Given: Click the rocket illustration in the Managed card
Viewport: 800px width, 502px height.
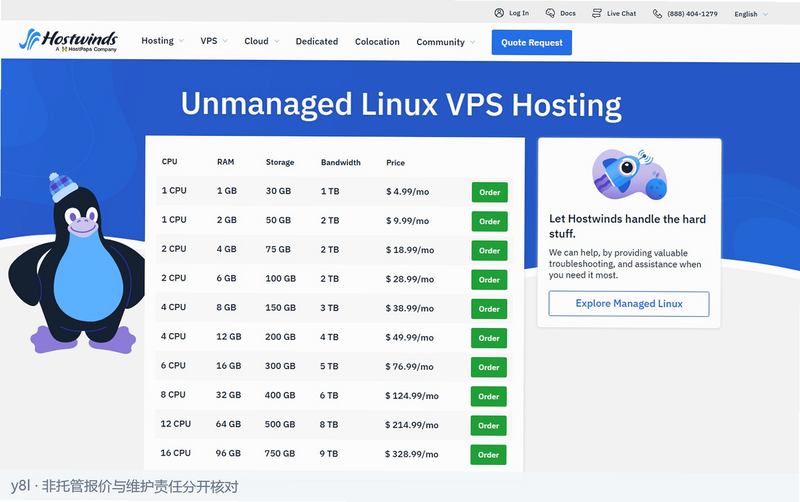Looking at the screenshot, I should [630, 174].
